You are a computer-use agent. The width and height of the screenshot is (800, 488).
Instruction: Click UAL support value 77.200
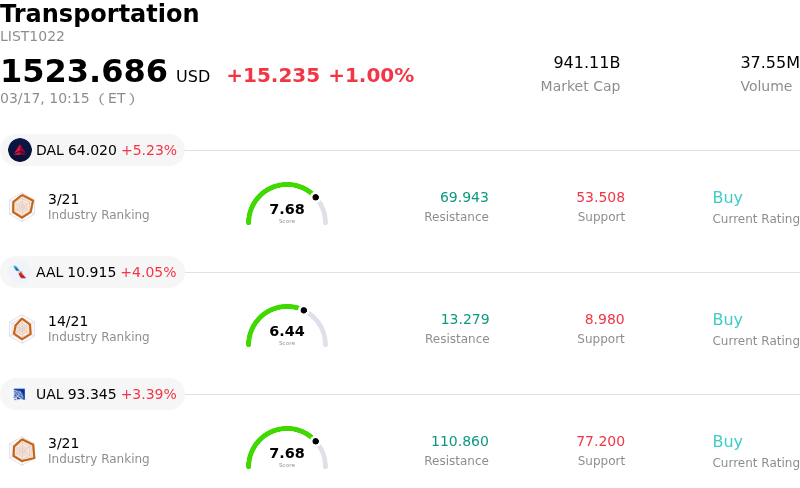click(x=600, y=442)
